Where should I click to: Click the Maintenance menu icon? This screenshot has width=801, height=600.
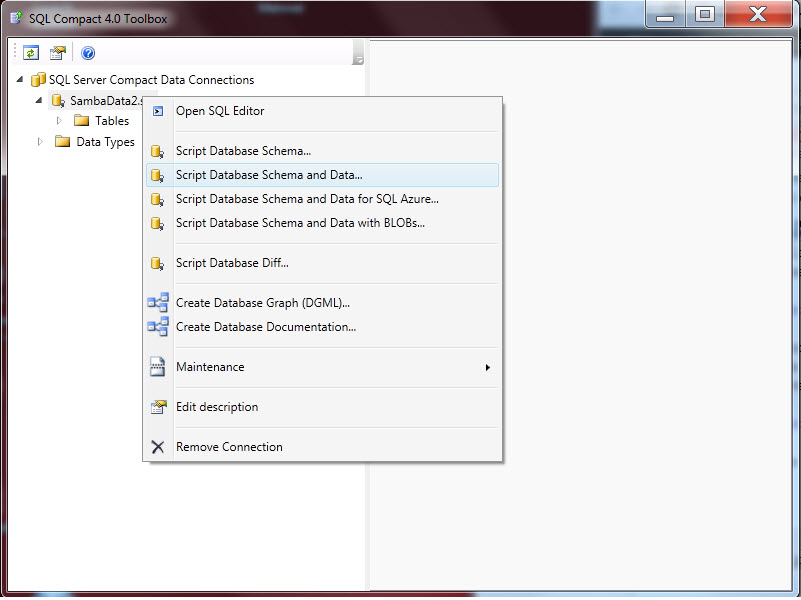coord(158,366)
